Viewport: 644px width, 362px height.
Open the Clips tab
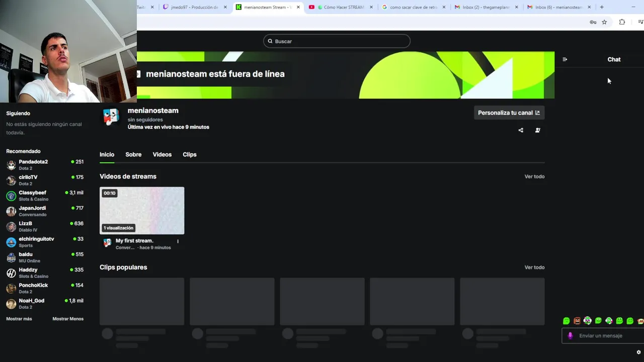[x=190, y=154]
